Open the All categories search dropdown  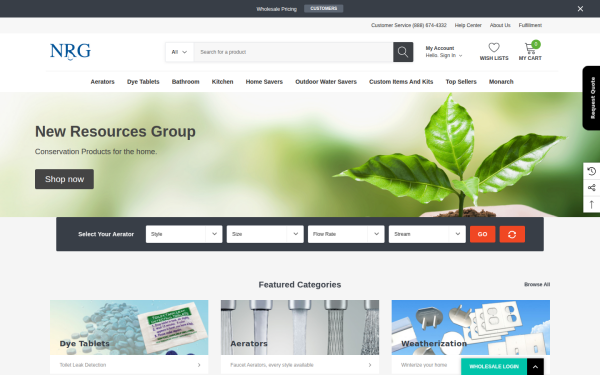[x=179, y=52]
